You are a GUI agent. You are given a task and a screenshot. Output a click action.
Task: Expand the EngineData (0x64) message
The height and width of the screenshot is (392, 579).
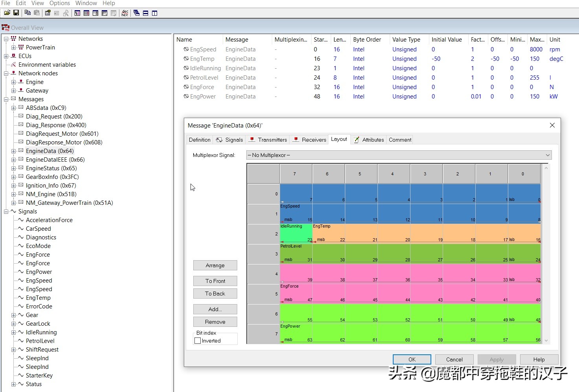tap(14, 151)
